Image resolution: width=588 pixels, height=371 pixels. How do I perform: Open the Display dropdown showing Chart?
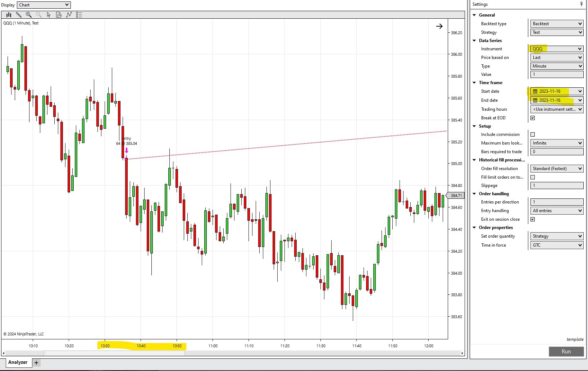tap(44, 5)
